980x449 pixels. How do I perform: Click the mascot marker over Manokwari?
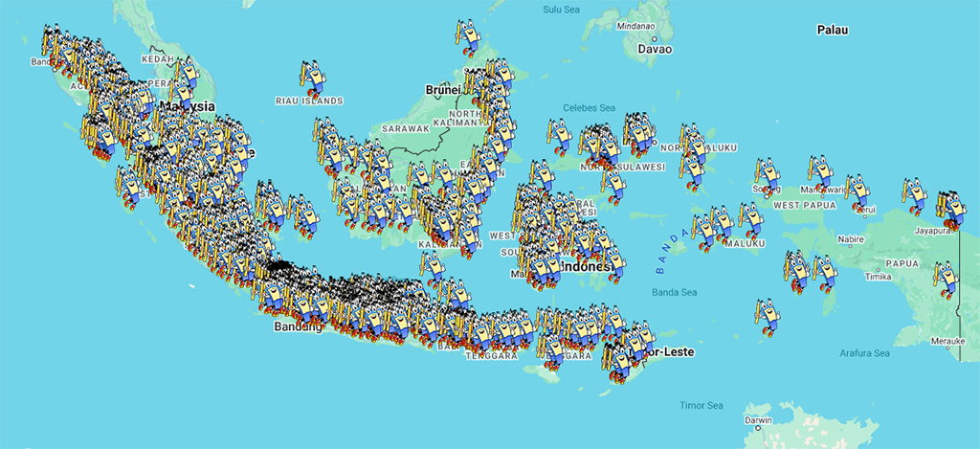pyautogui.click(x=820, y=173)
